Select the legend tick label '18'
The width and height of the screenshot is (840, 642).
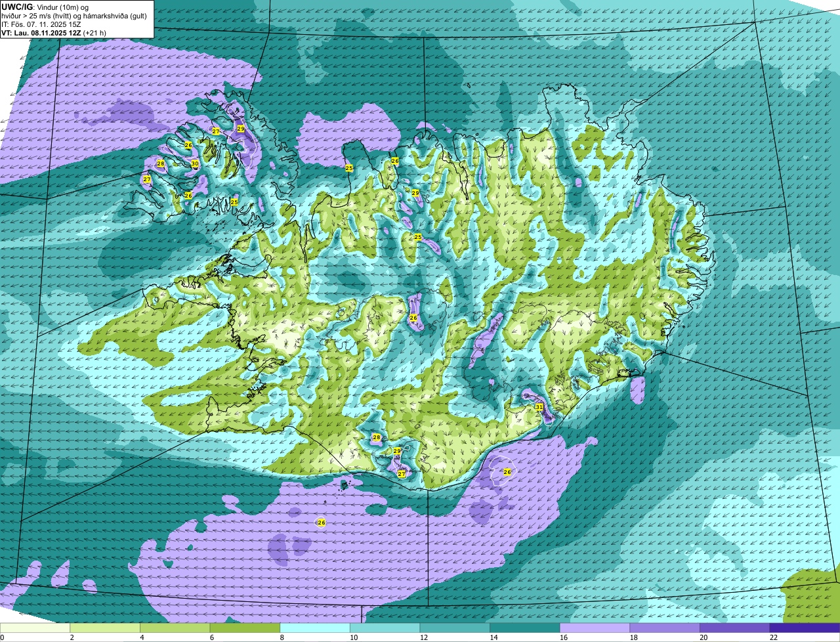[x=633, y=637]
